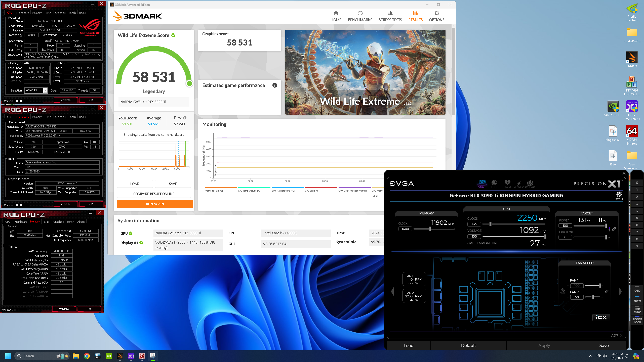Click the taskbar Search box
Image resolution: width=644 pixels, height=362 pixels.
(x=42, y=356)
